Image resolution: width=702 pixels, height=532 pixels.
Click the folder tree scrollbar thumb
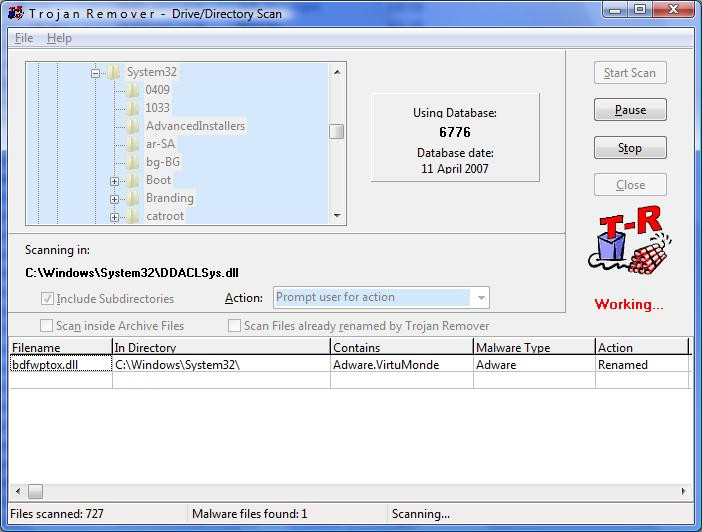pos(337,132)
